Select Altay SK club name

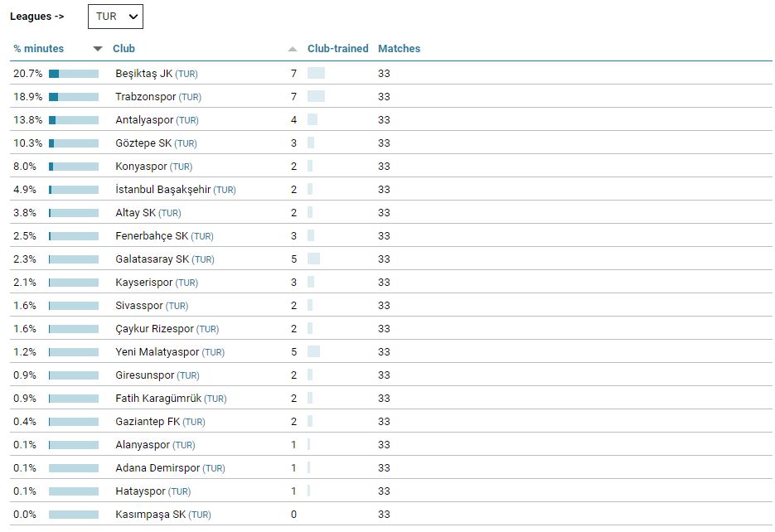click(x=135, y=213)
